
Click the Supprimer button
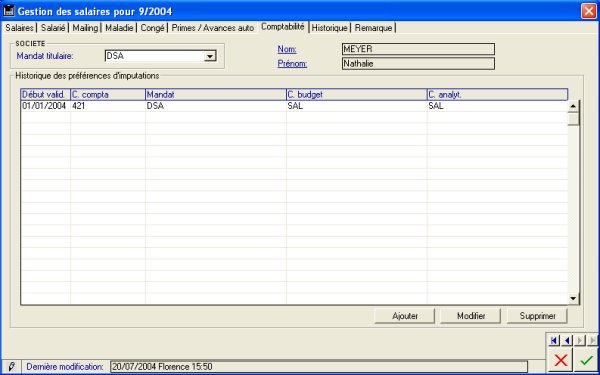(537, 316)
